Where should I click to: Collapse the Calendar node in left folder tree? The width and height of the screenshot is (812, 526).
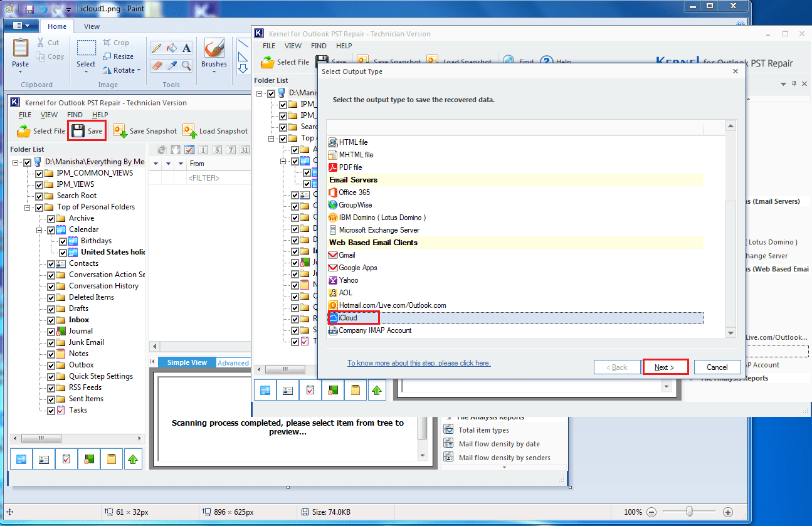39,230
